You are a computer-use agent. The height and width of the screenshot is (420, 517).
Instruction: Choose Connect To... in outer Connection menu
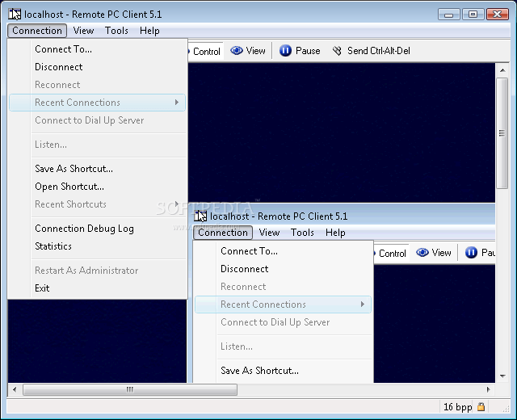97,49
